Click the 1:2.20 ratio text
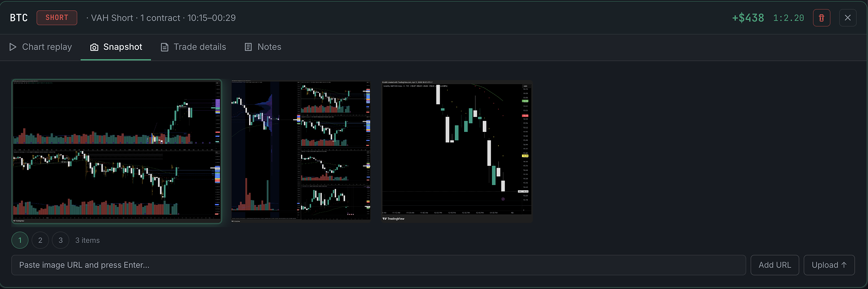 788,18
